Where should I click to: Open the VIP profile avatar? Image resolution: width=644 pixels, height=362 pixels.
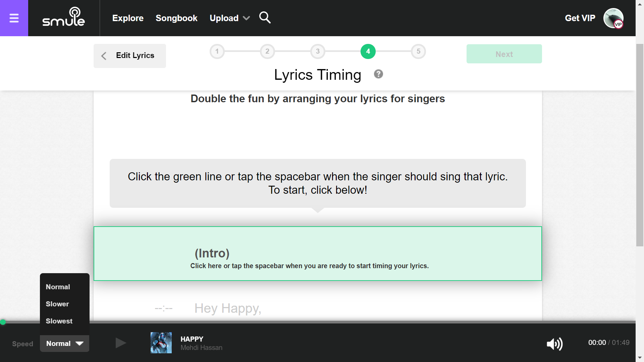(613, 18)
